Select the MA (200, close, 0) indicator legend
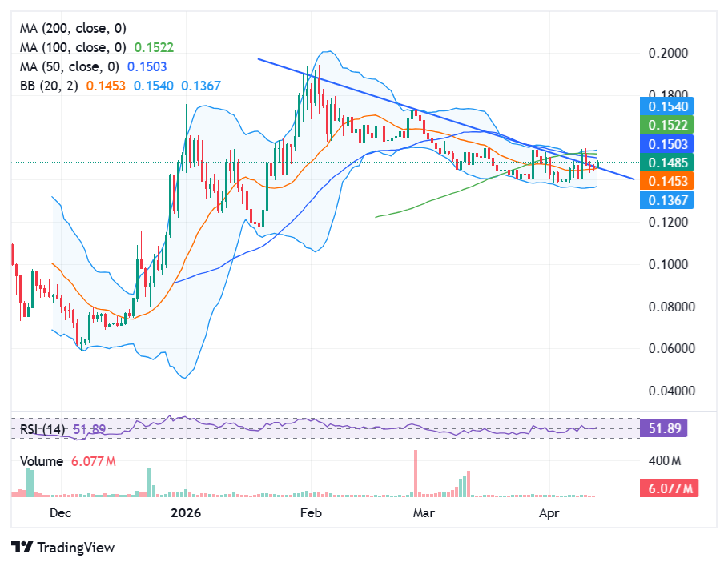The image size is (728, 566). click(74, 27)
